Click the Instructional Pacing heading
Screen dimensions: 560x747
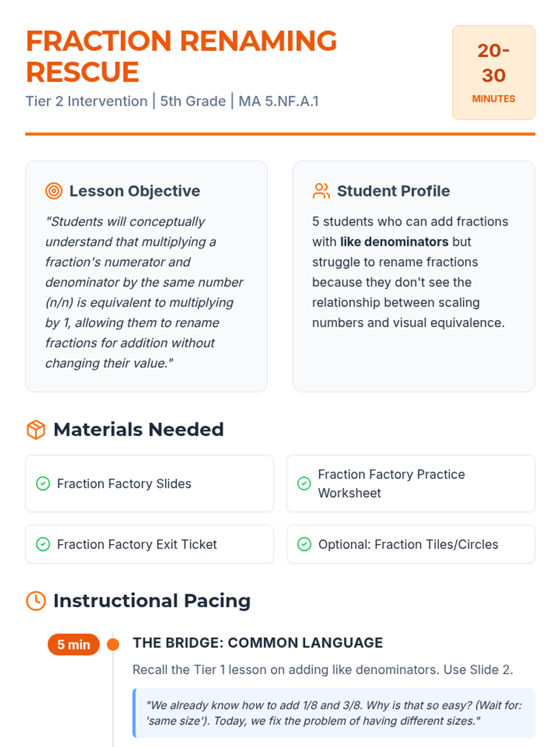[152, 601]
